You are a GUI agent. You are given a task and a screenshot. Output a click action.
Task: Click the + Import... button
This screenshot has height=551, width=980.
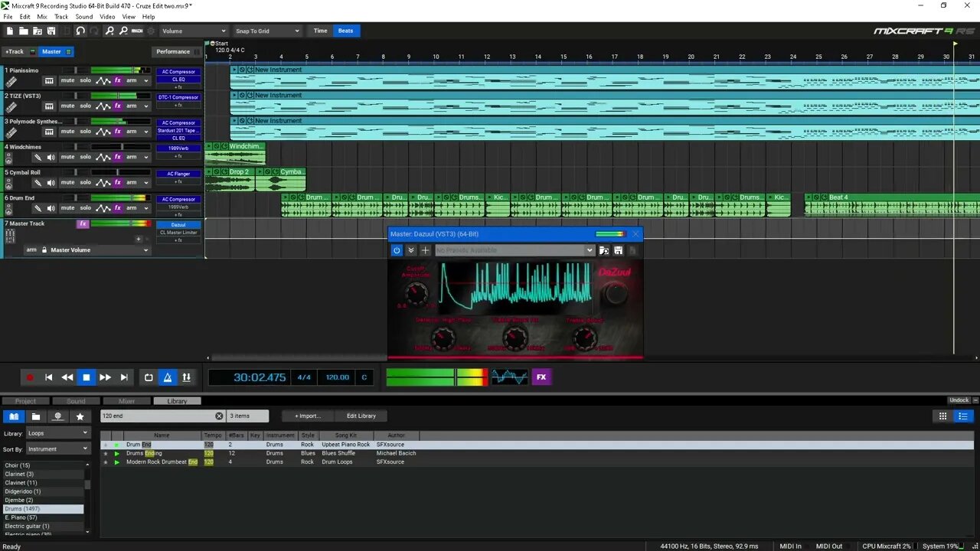click(308, 416)
